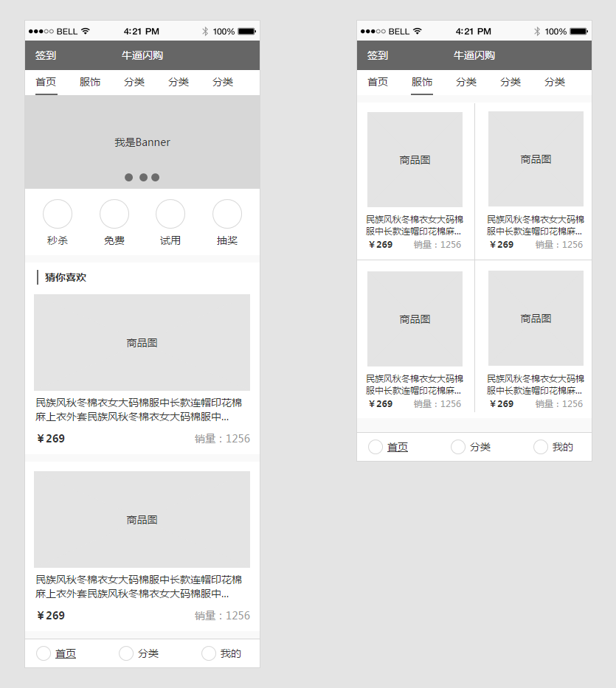
Task: Open last 分类 tab in right phone
Action: point(555,82)
